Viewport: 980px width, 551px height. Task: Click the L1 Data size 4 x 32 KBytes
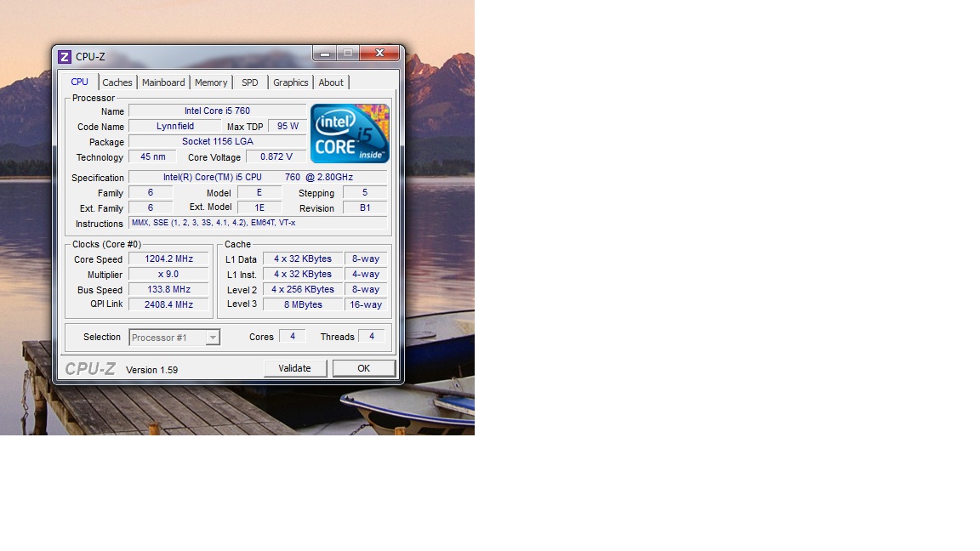(x=303, y=258)
